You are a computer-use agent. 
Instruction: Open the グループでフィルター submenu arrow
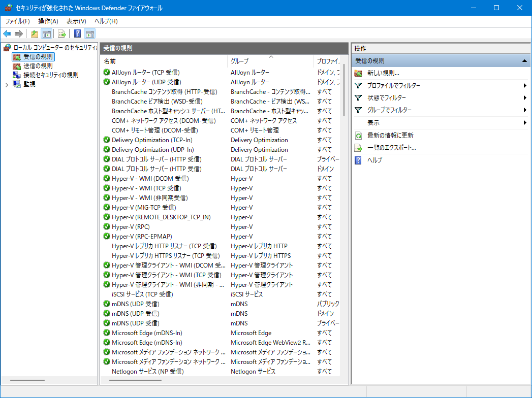point(525,110)
